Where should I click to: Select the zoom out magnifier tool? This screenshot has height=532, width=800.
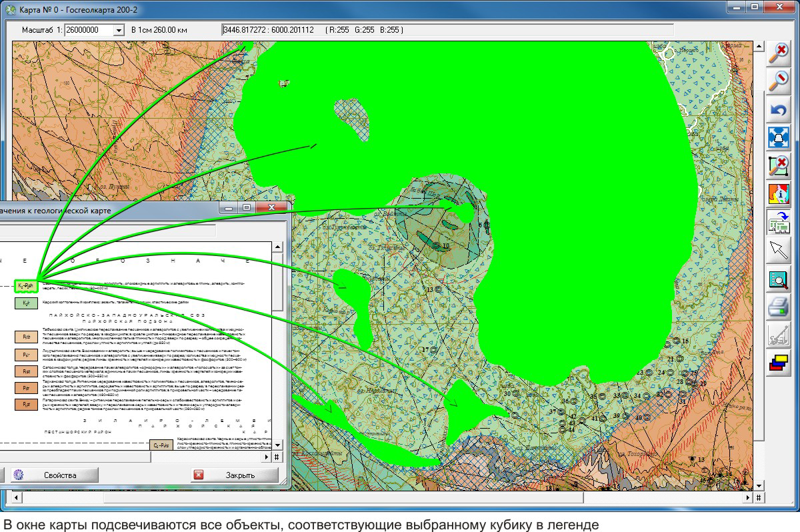pos(778,81)
